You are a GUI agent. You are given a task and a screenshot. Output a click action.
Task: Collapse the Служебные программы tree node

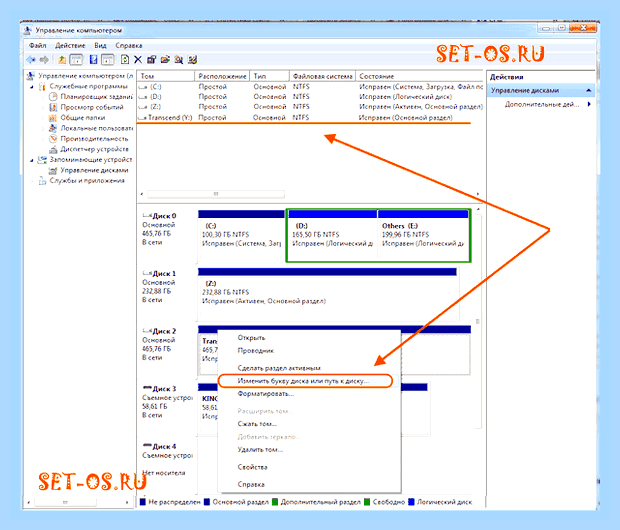click(32, 87)
